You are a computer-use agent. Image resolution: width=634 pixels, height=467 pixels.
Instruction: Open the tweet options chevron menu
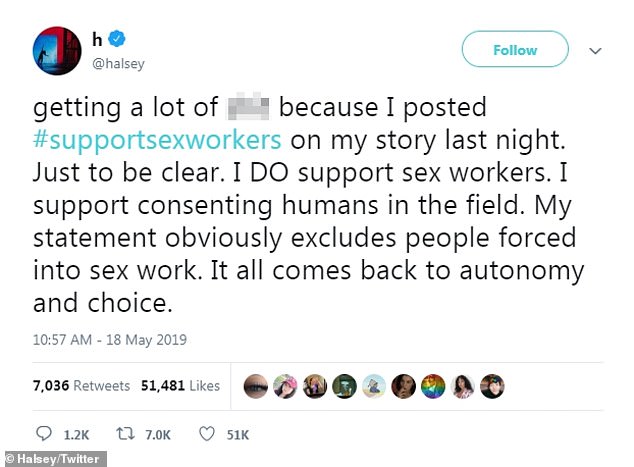tap(596, 49)
